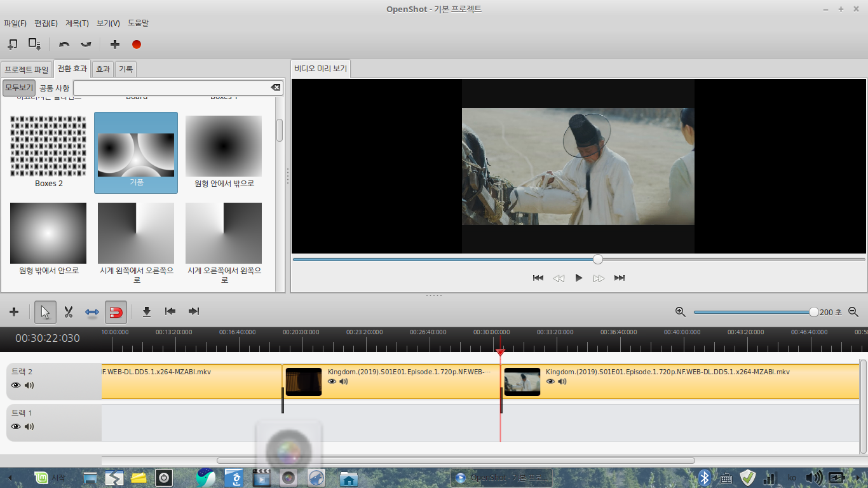
Task: Select the 비디오 미리 보기 tab
Action: [x=321, y=69]
